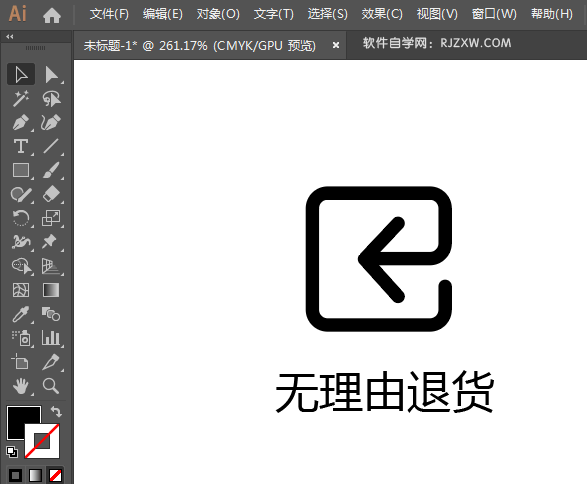Select the Type tool

(x=21, y=146)
